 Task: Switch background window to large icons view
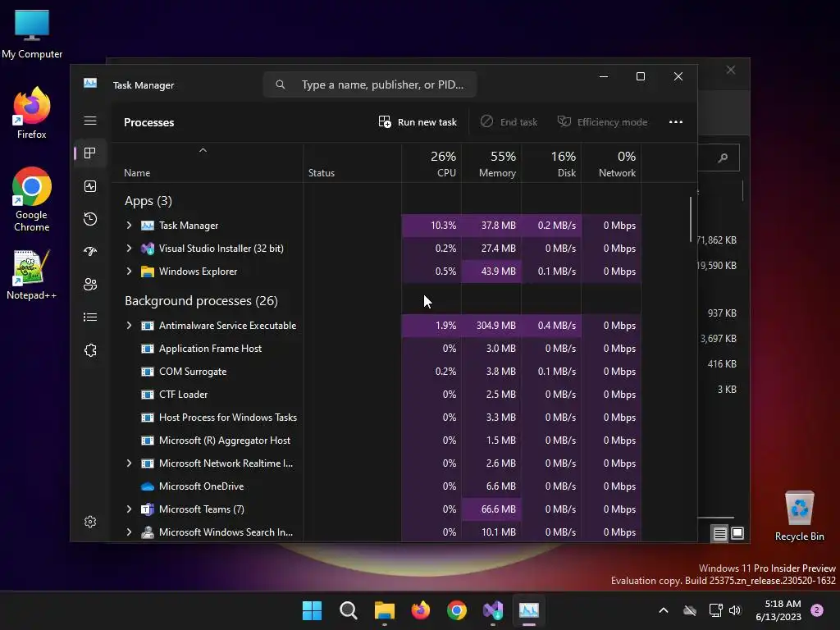coord(737,533)
